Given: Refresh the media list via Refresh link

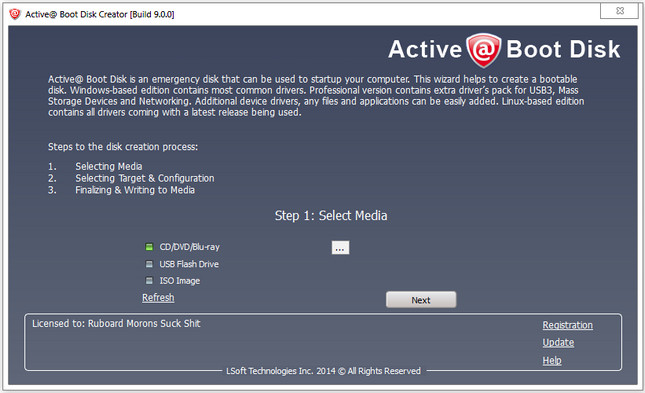Looking at the screenshot, I should click(x=158, y=298).
